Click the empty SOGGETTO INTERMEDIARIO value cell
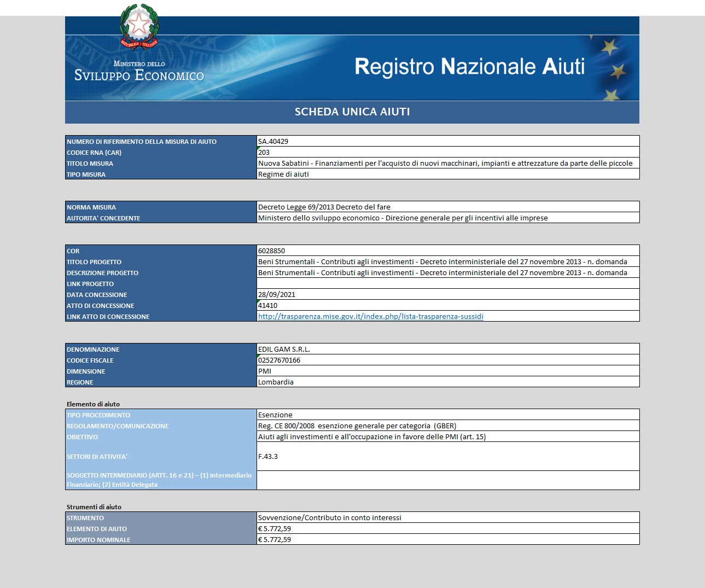Image resolution: width=705 pixels, height=588 pixels. point(448,480)
